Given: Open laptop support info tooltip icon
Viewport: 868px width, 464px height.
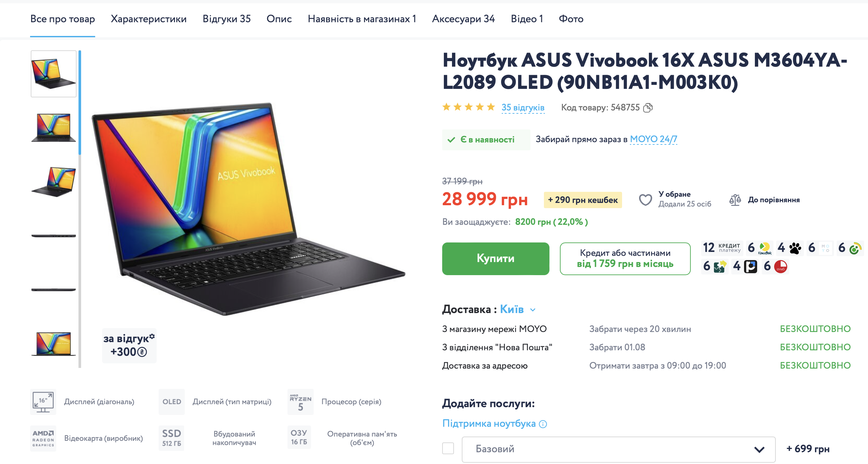Looking at the screenshot, I should pyautogui.click(x=543, y=424).
